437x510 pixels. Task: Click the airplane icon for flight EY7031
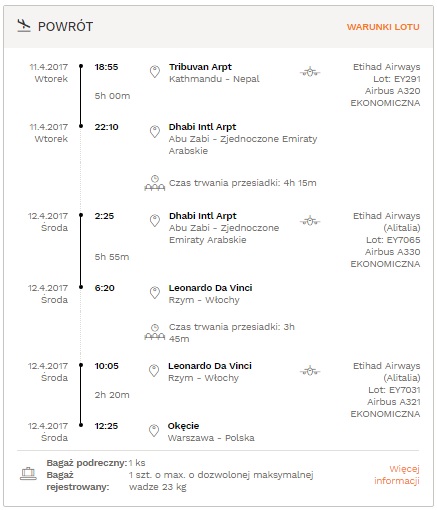click(310, 370)
